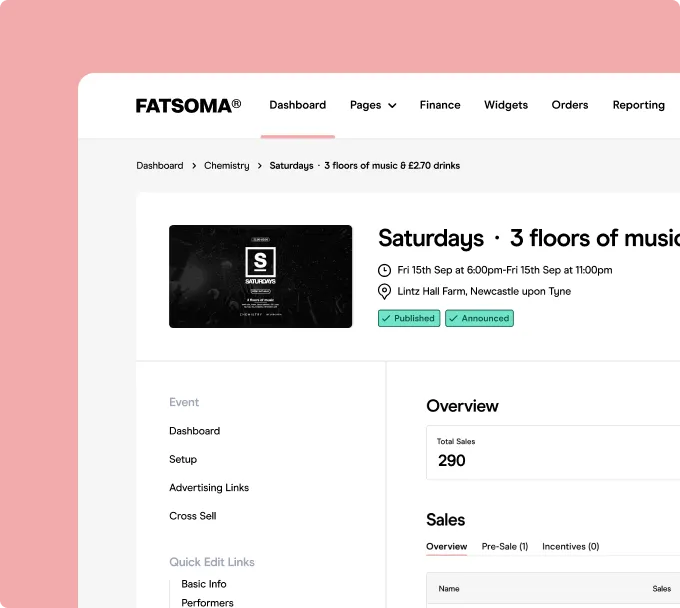Click the Saturdays event breadcrumb
The image size is (680, 608).
[x=365, y=166]
